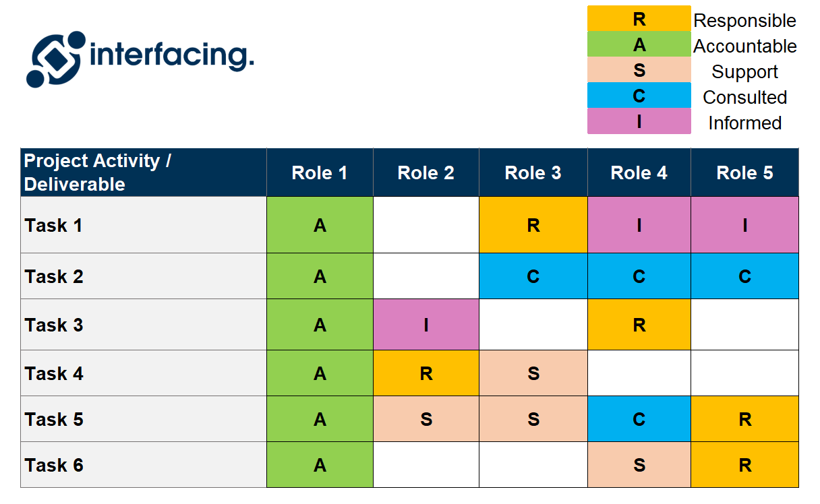Select the Task 4 row label
This screenshot has width=820, height=504.
144,373
